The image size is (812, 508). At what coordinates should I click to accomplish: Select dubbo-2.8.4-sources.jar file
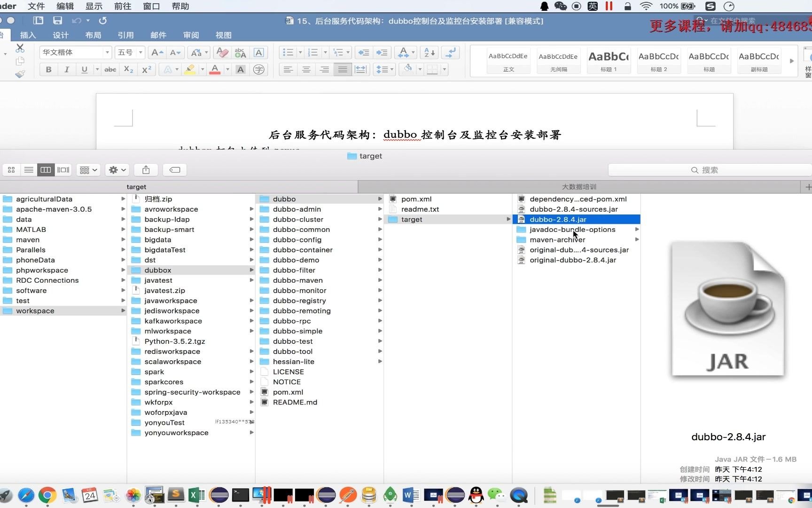point(574,209)
